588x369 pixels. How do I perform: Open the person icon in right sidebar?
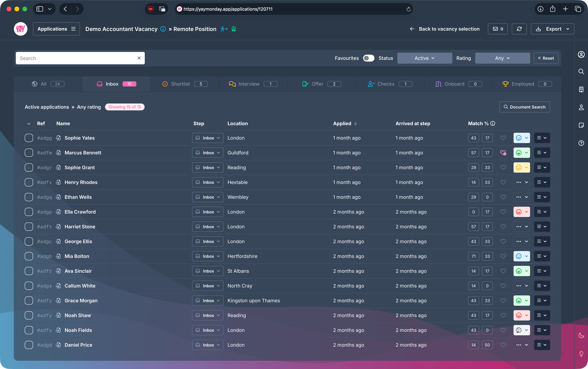[581, 107]
